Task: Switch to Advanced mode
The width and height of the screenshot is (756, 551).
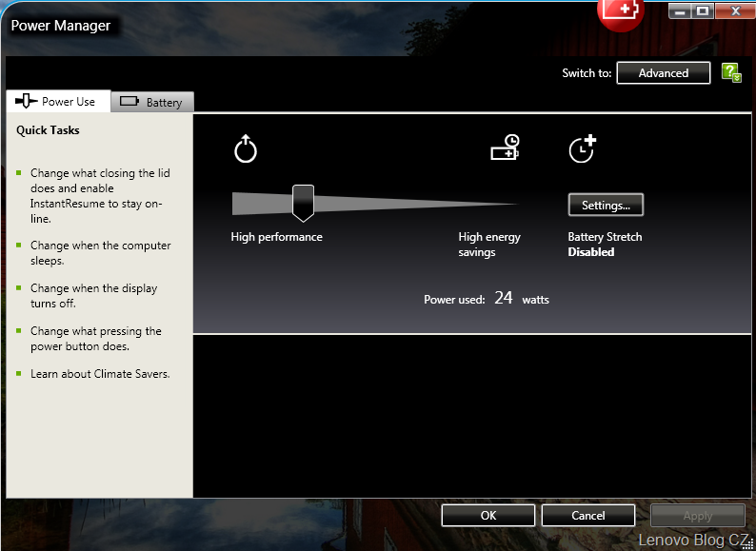Action: pos(664,73)
